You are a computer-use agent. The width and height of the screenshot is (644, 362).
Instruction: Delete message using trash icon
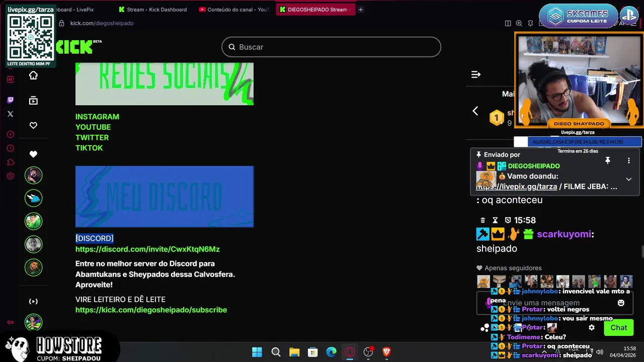[483, 220]
